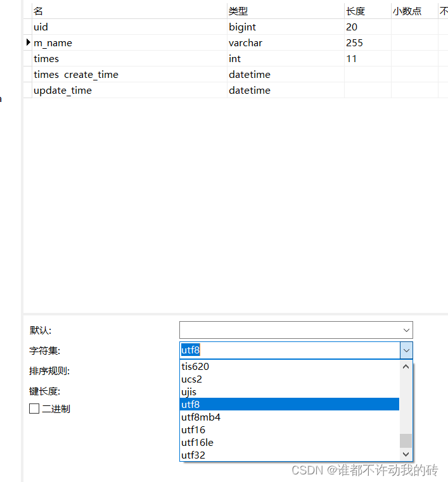
Task: Select the times field name cell
Action: tap(129, 58)
